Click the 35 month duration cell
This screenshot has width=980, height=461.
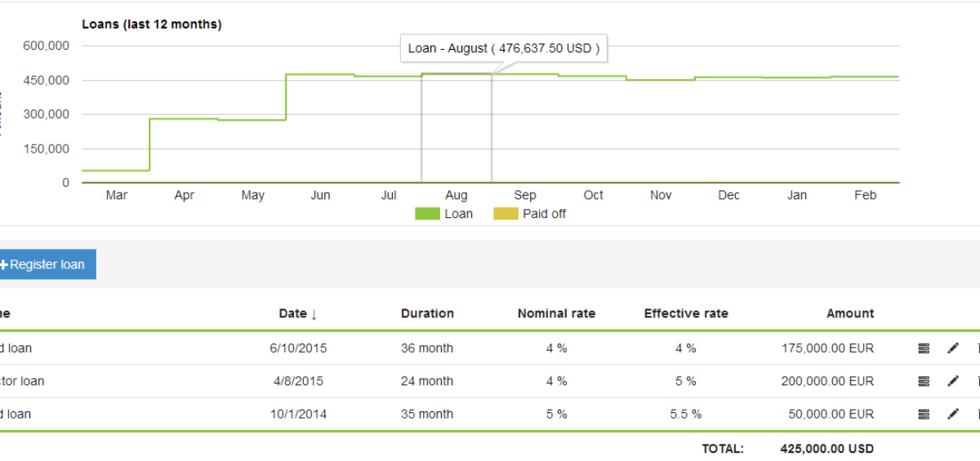click(427, 414)
